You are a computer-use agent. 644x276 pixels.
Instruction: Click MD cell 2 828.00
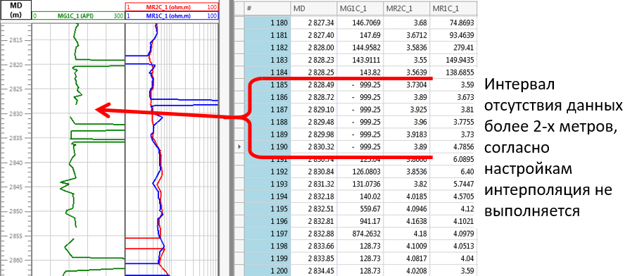(313, 47)
